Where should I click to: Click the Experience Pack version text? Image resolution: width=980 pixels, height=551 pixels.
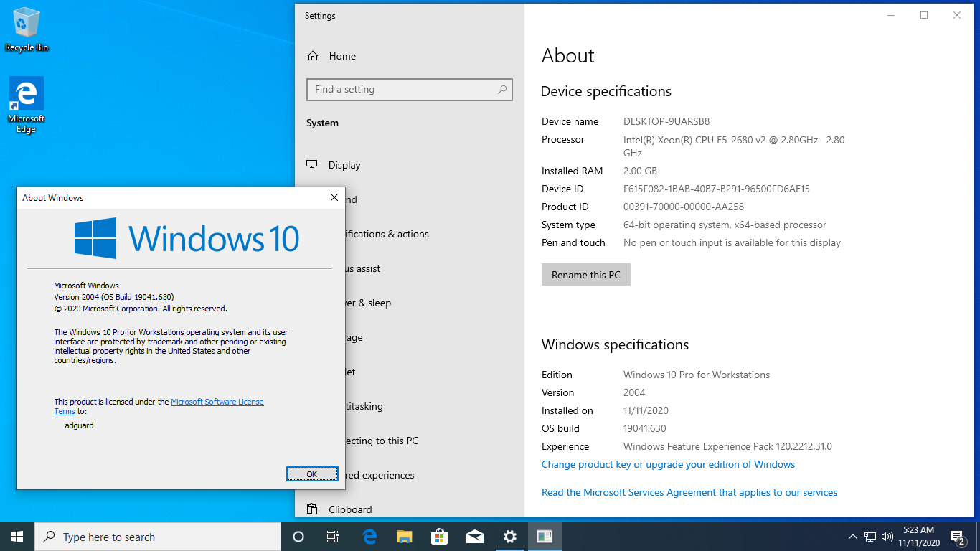(x=727, y=446)
